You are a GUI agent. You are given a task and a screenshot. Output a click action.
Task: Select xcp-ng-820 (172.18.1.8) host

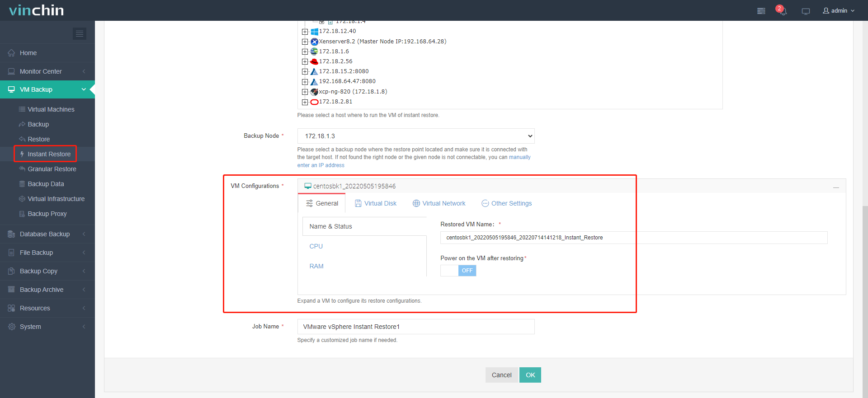353,91
